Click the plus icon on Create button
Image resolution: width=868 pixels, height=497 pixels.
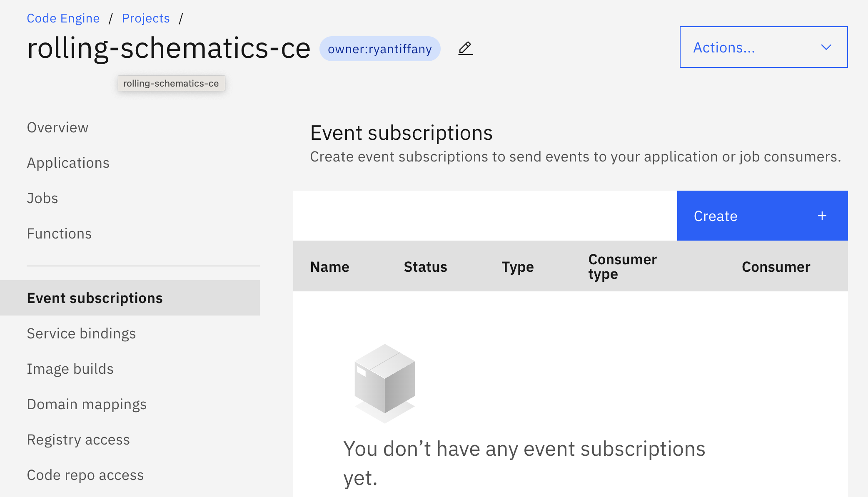pyautogui.click(x=822, y=216)
